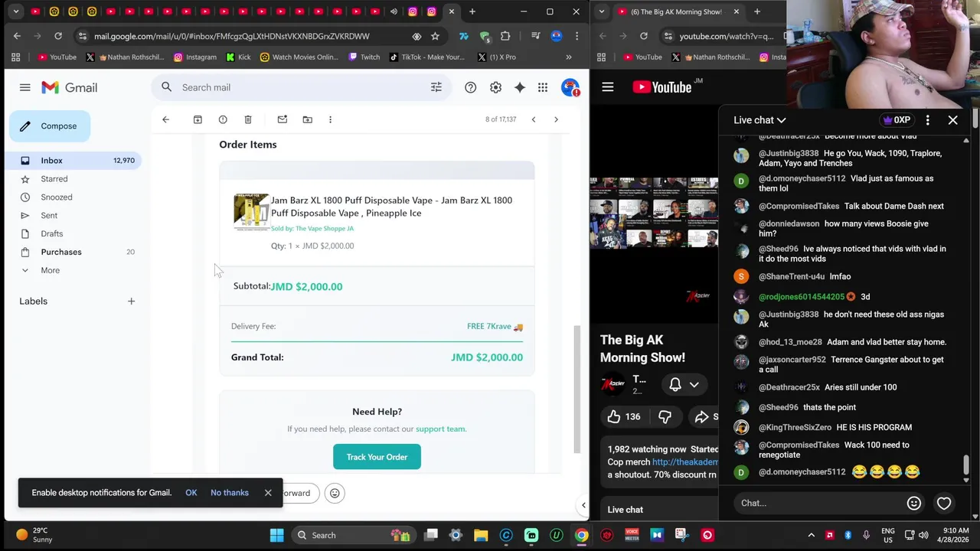The height and width of the screenshot is (551, 980).
Task: Delete the email with trash icon
Action: click(248, 119)
